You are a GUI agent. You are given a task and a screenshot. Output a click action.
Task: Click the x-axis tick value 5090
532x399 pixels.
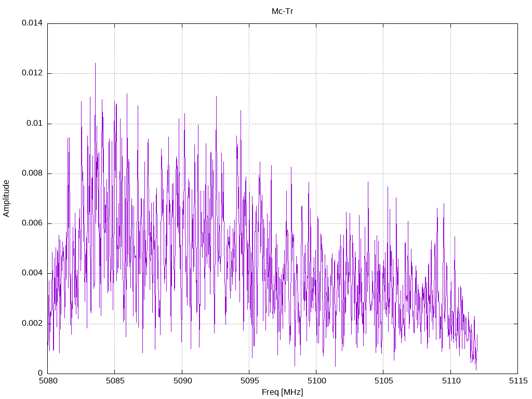click(x=182, y=381)
